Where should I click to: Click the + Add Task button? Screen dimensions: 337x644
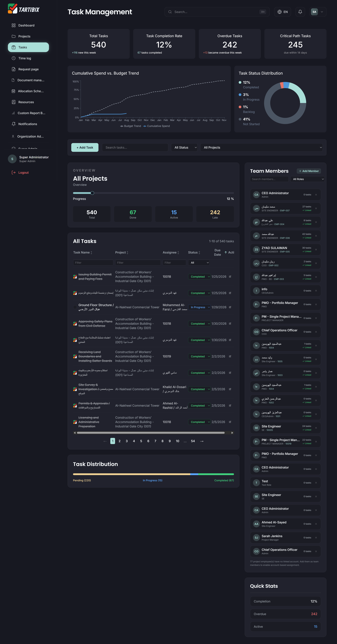click(x=85, y=148)
